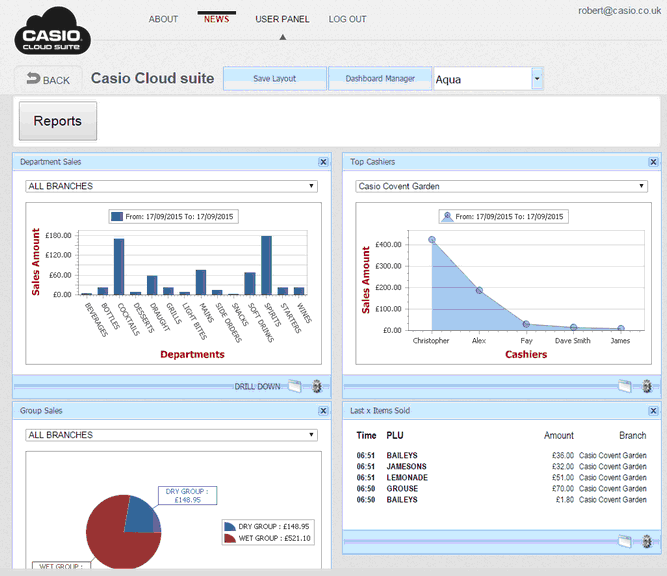Click the £36.00 BAILEYS amount

click(563, 456)
